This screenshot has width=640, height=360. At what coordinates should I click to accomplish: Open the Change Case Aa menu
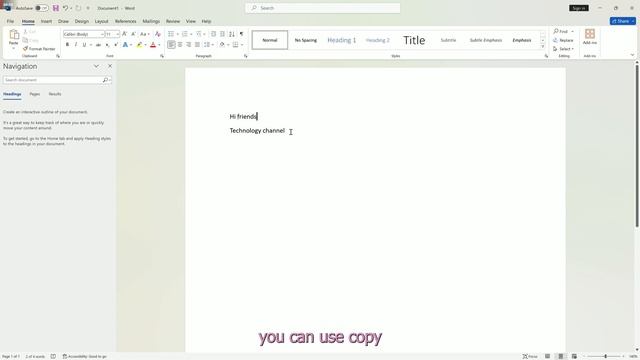pyautogui.click(x=144, y=34)
